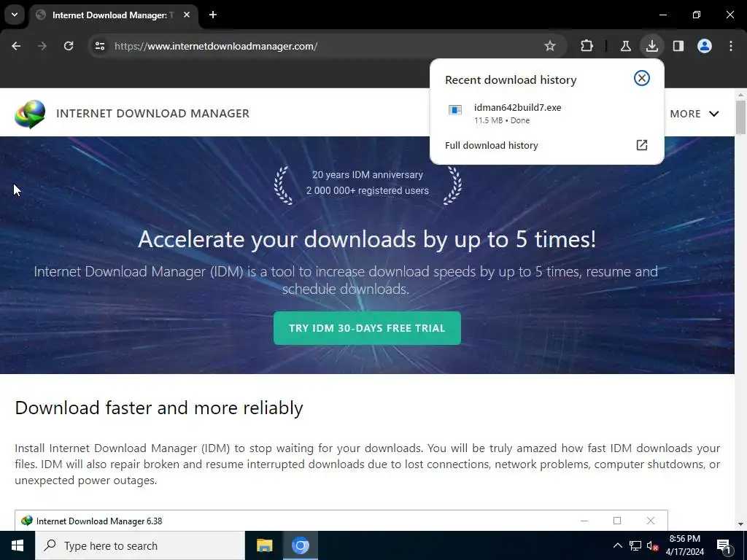Toggle the Downloads toolbar icon
This screenshot has width=747, height=560.
[x=651, y=46]
